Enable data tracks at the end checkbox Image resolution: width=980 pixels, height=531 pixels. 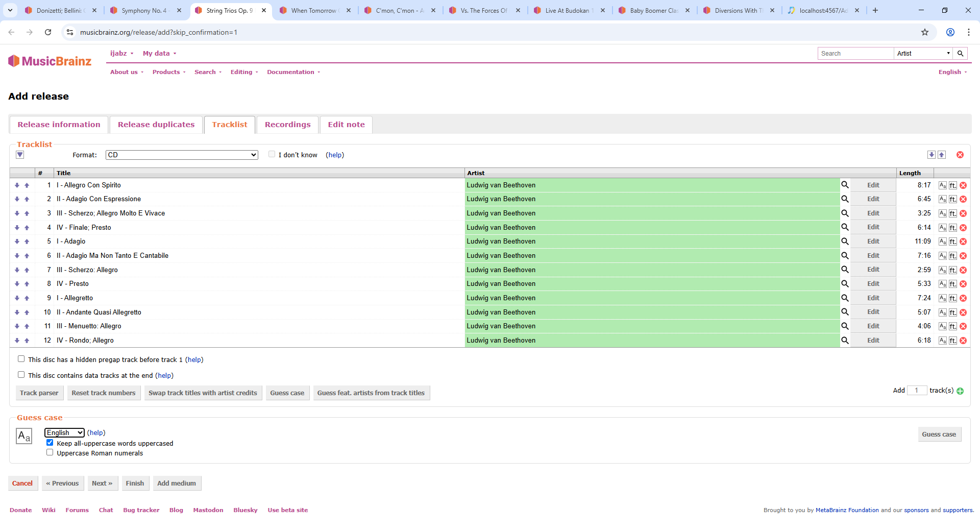[21, 375]
